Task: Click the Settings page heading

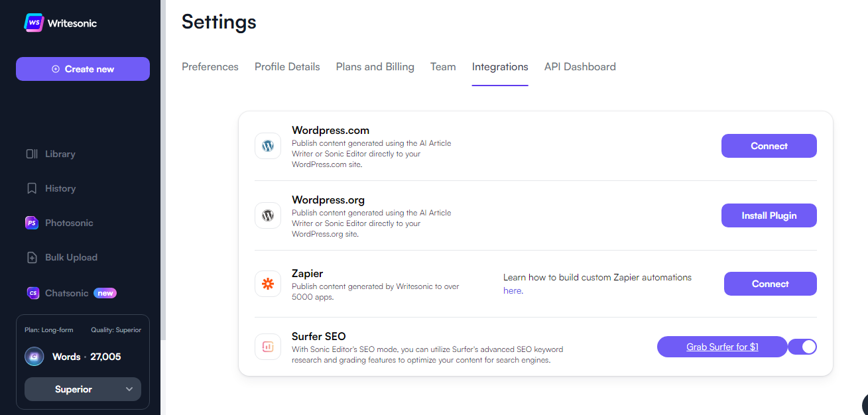Action: pyautogui.click(x=219, y=22)
